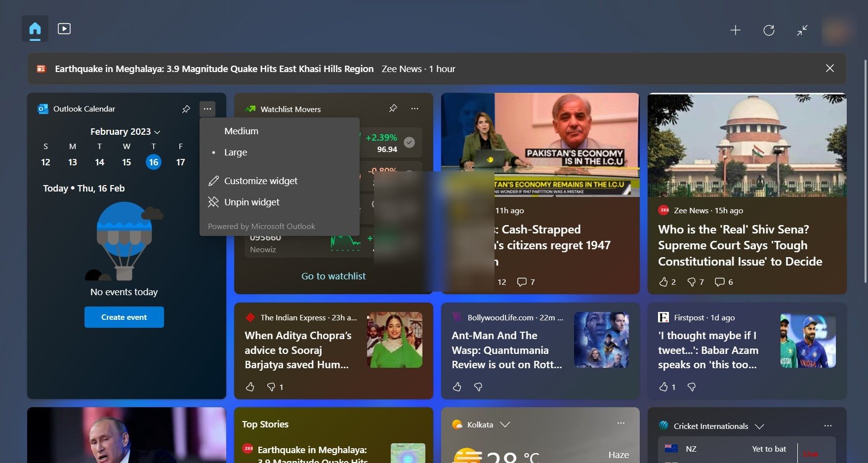
Task: Click the Zee News source label
Action: point(692,210)
